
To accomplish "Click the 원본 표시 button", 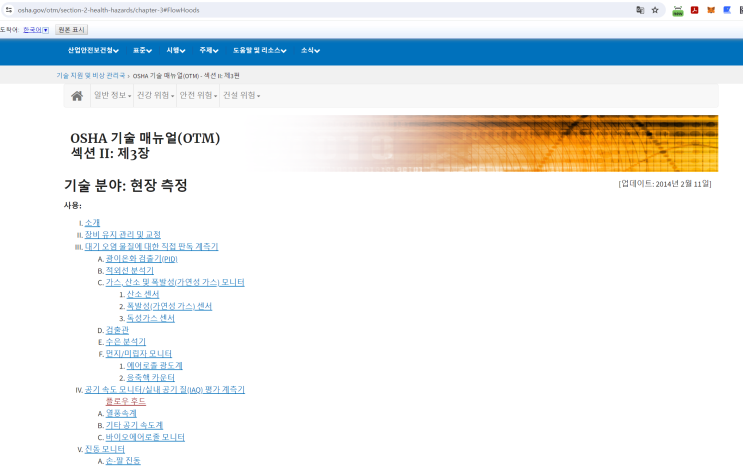I will [x=71, y=30].
